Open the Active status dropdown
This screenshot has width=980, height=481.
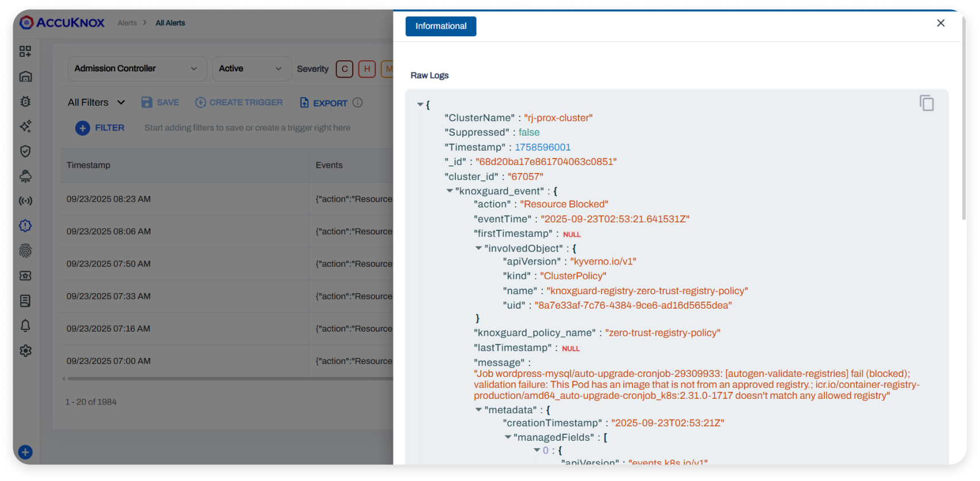[x=251, y=68]
